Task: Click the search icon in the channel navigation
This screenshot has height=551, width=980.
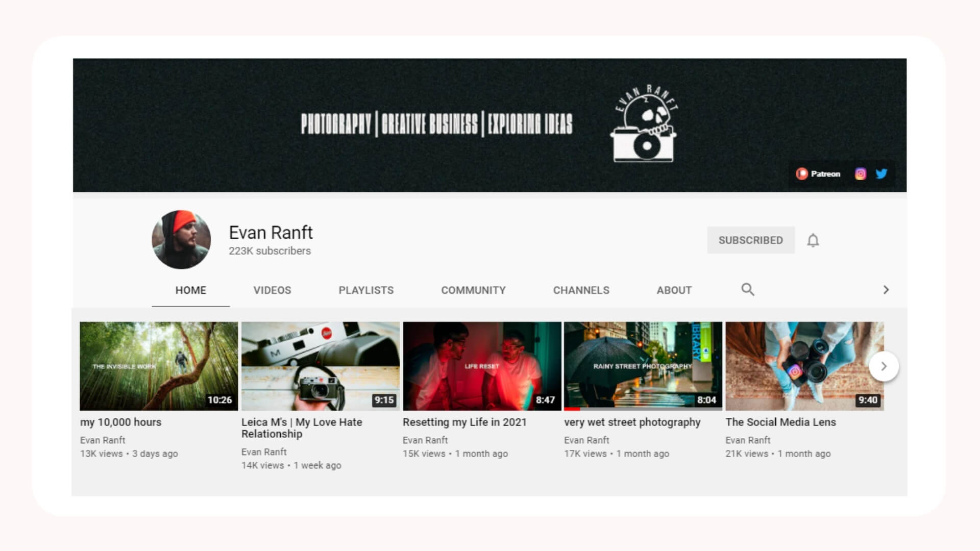Action: 748,289
